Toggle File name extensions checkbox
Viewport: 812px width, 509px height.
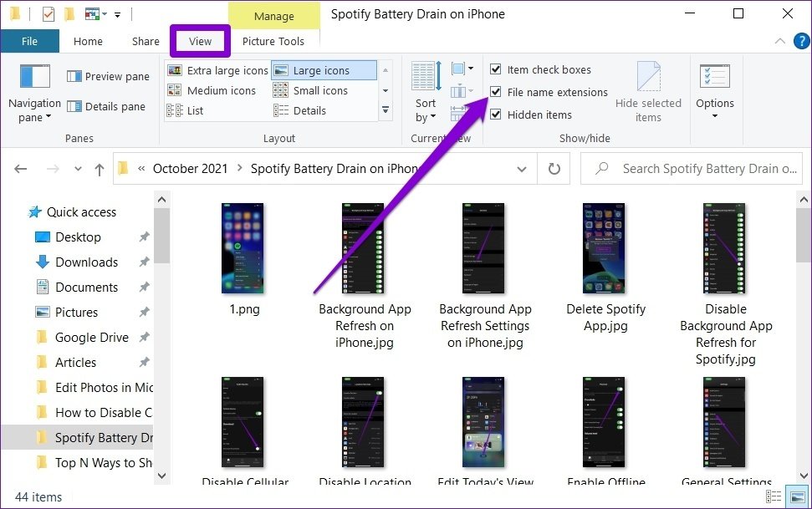(x=496, y=92)
